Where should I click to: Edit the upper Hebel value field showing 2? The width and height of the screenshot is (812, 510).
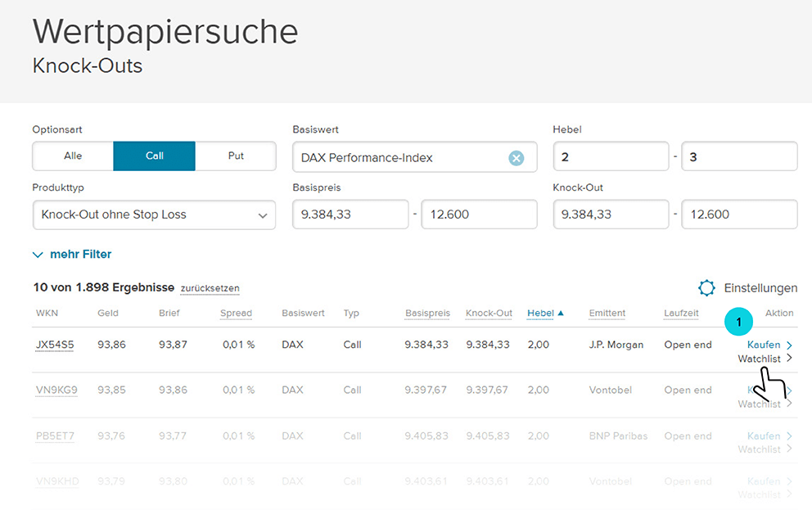pos(610,156)
